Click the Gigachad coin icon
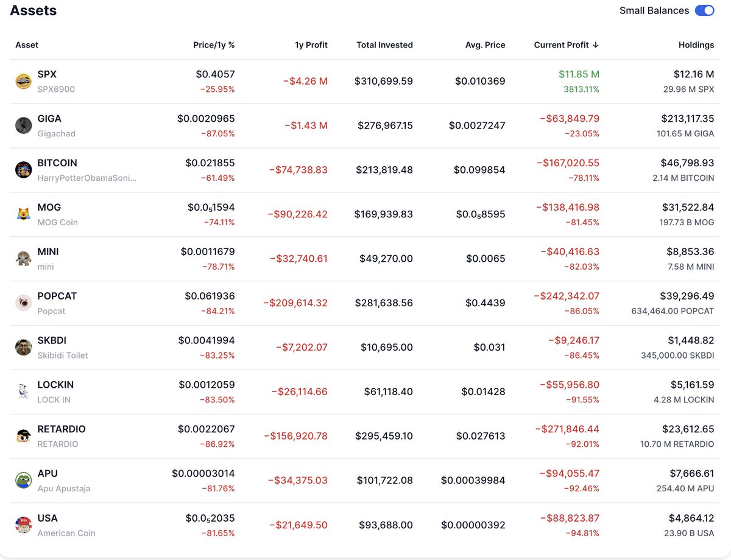Image resolution: width=731 pixels, height=560 pixels. coord(24,125)
